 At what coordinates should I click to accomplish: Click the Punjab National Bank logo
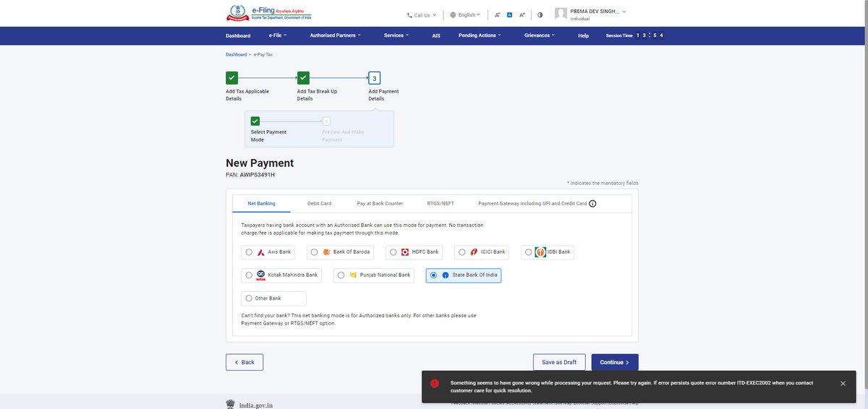354,275
